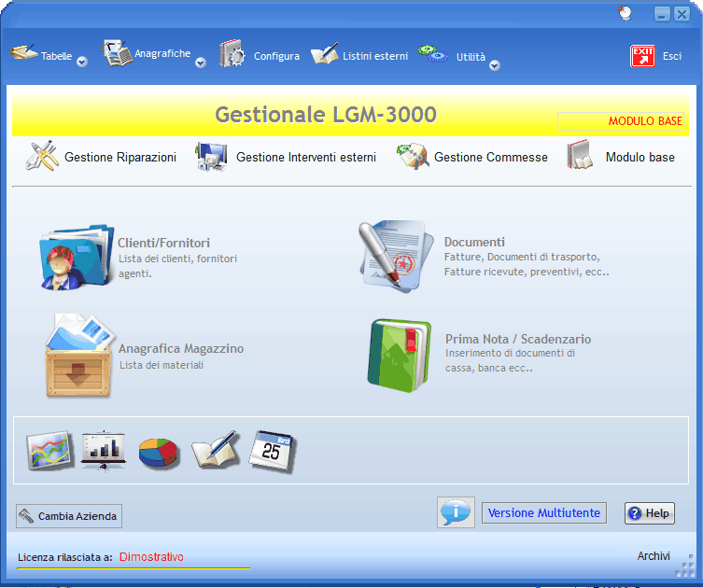Screen dimensions: 703x588
Task: Click the Listini esterni book icon
Action: (325, 54)
